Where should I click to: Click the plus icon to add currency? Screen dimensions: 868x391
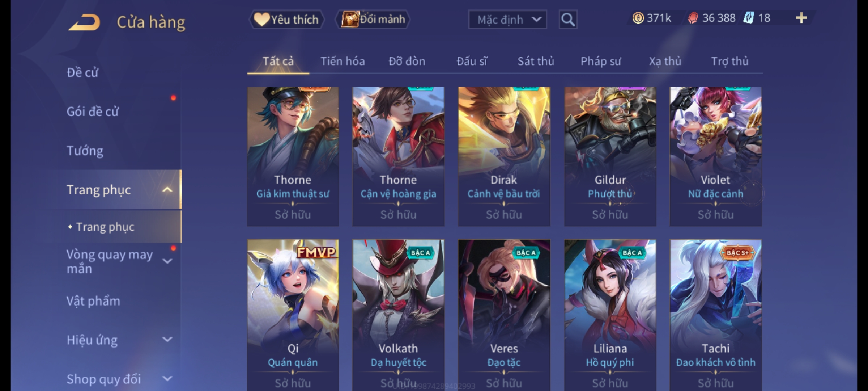(x=801, y=18)
